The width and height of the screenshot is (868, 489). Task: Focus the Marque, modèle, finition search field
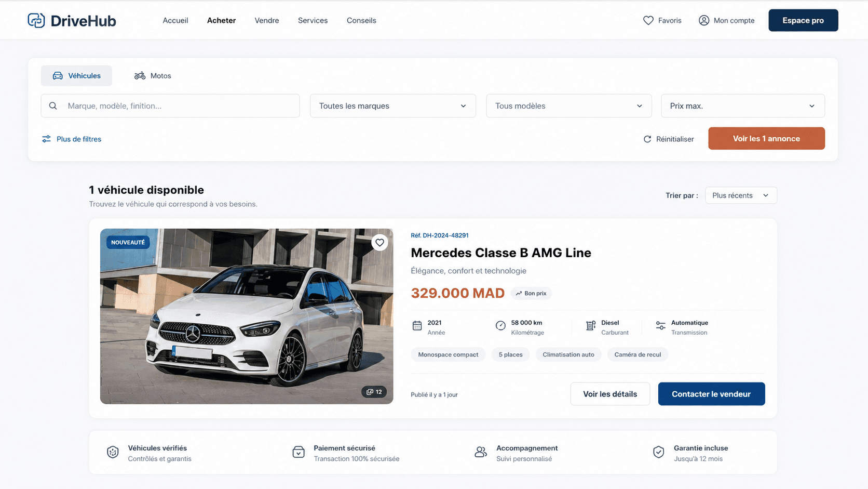[170, 105]
